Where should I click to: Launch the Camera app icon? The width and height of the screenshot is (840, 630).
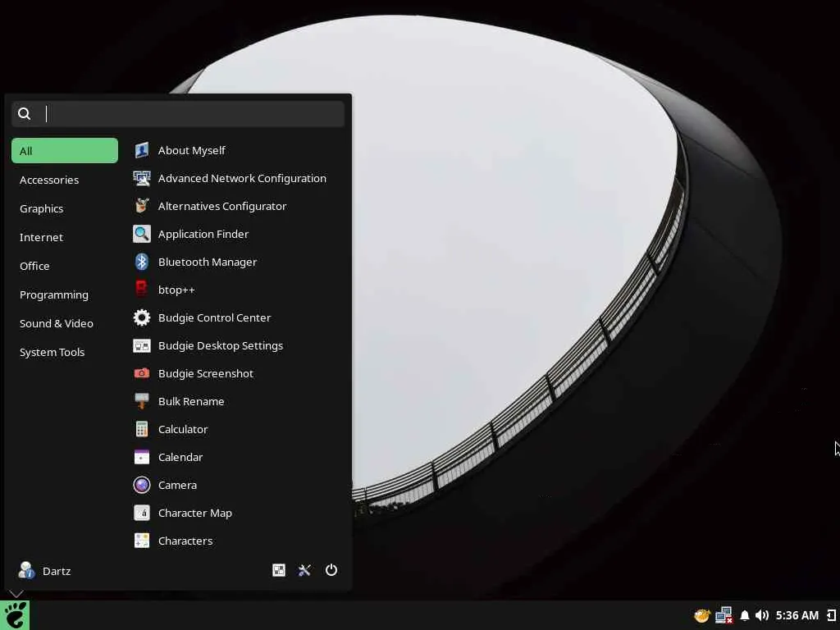141,485
